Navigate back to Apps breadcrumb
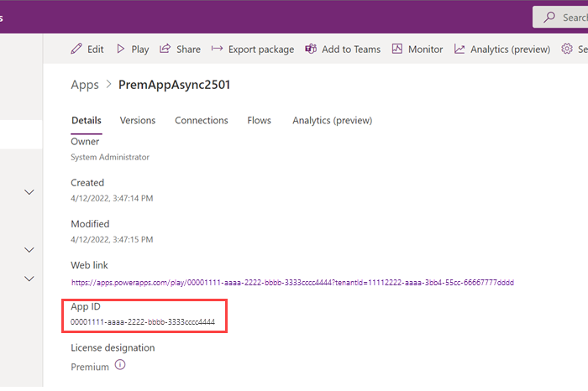The width and height of the screenshot is (588, 391). [x=85, y=85]
